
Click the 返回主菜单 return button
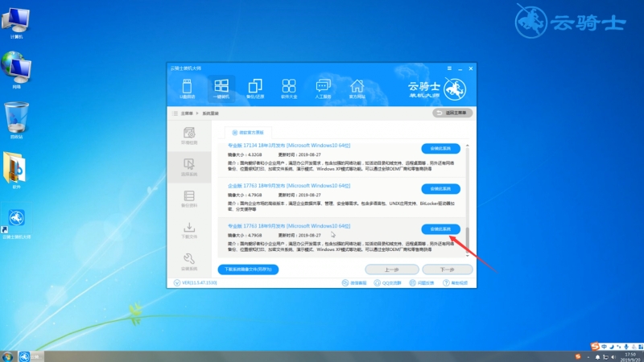coord(452,113)
